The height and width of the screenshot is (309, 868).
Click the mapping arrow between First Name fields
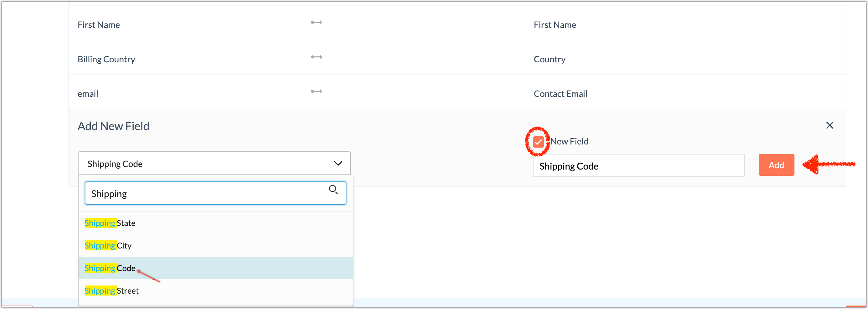[316, 22]
